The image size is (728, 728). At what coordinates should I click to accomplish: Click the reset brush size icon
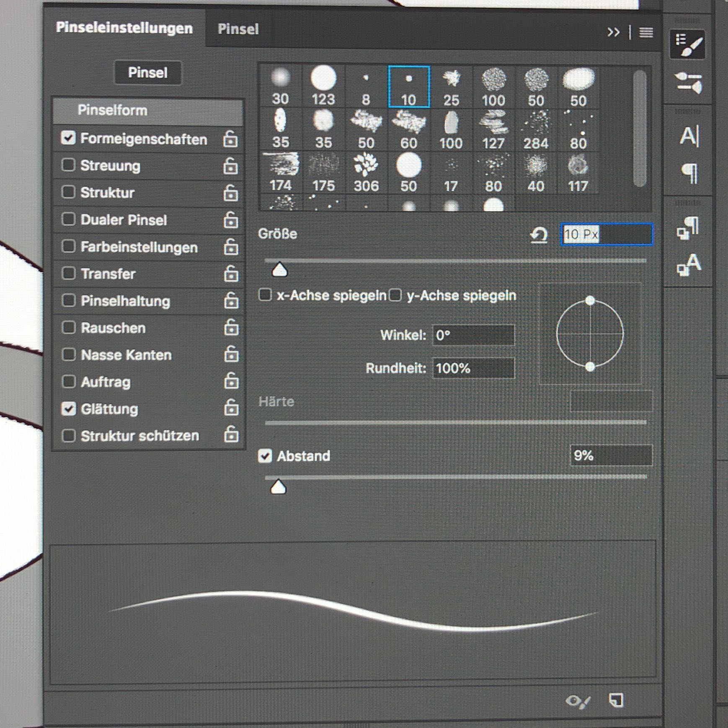539,235
